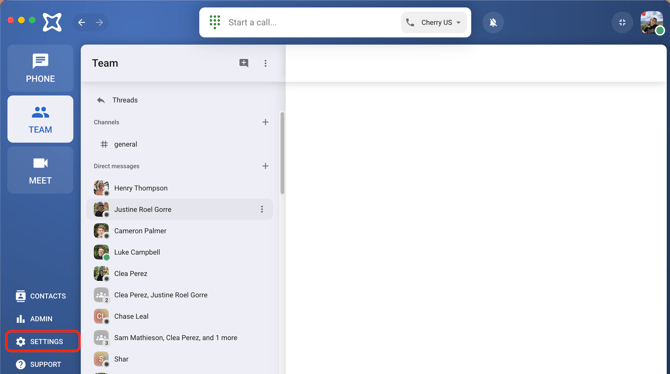Toggle the muted notifications bell
The height and width of the screenshot is (374, 670).
tap(493, 22)
